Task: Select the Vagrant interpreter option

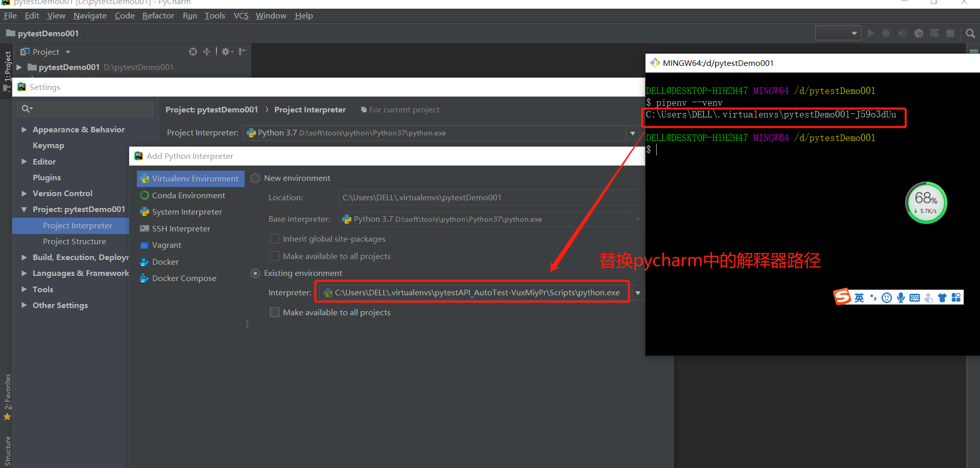Action: pyautogui.click(x=166, y=245)
